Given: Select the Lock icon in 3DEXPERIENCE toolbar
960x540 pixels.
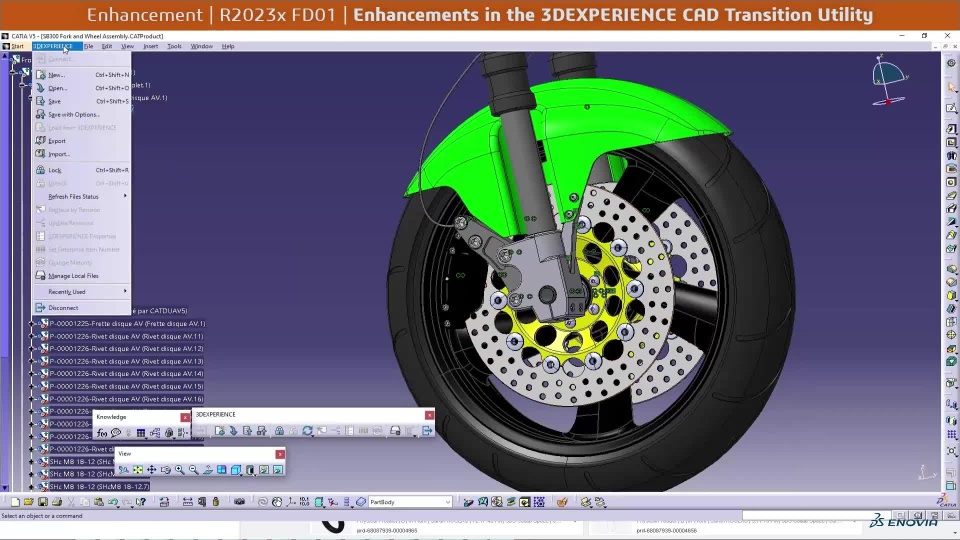Looking at the screenshot, I should click(279, 431).
